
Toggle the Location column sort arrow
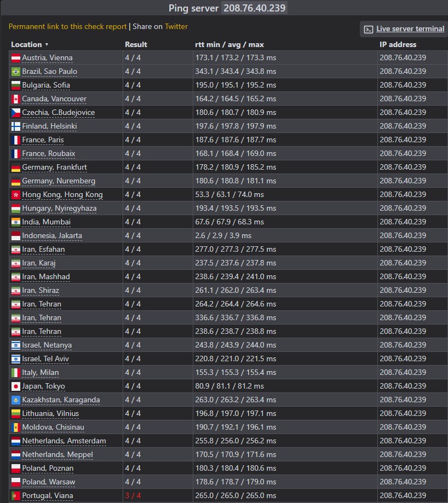[x=47, y=44]
